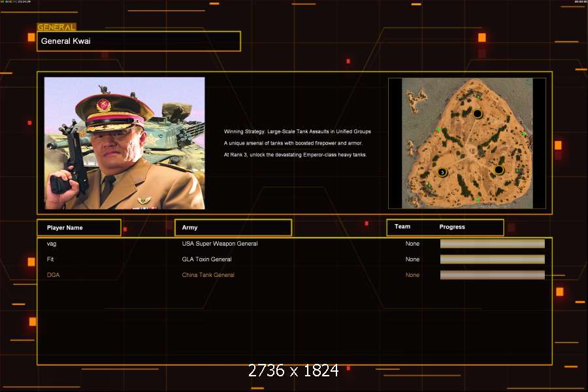Click the loading progress bar for player Fit
The width and height of the screenshot is (588, 392).
click(493, 259)
